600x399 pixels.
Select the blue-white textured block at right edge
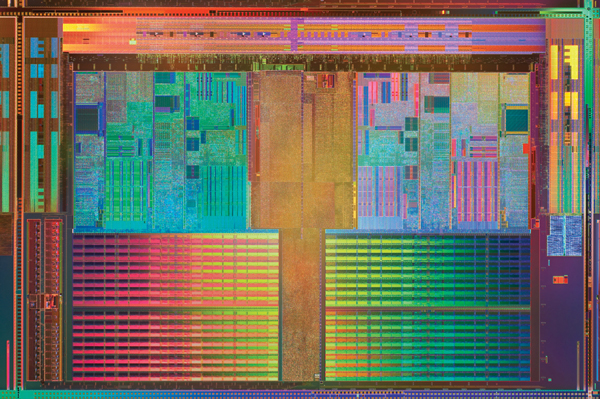(565, 235)
